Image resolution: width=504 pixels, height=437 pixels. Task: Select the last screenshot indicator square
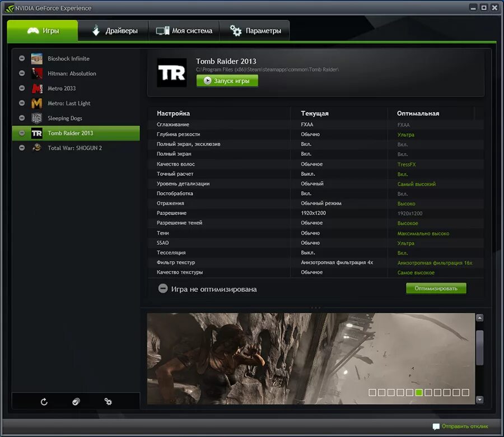[465, 392]
